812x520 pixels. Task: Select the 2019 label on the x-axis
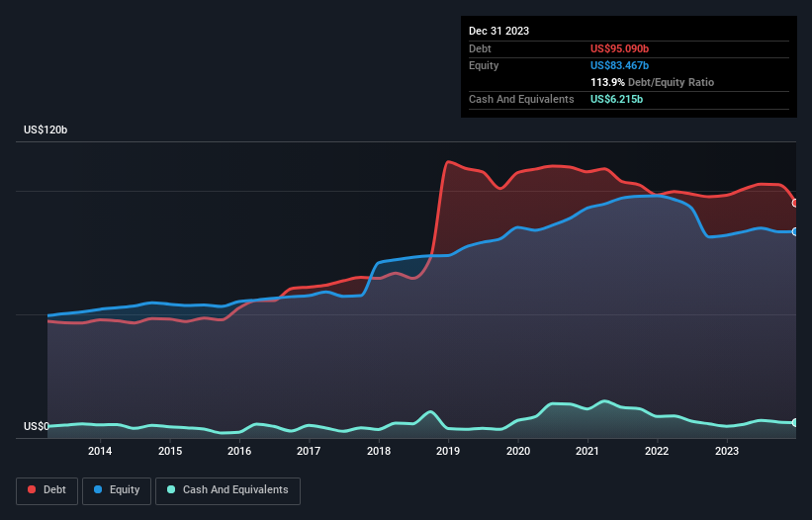point(448,451)
